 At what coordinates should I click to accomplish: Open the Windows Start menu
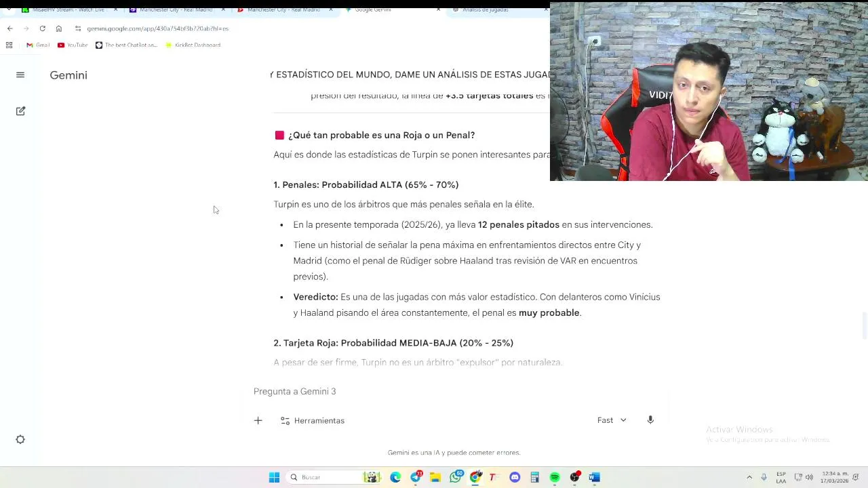pos(274,477)
